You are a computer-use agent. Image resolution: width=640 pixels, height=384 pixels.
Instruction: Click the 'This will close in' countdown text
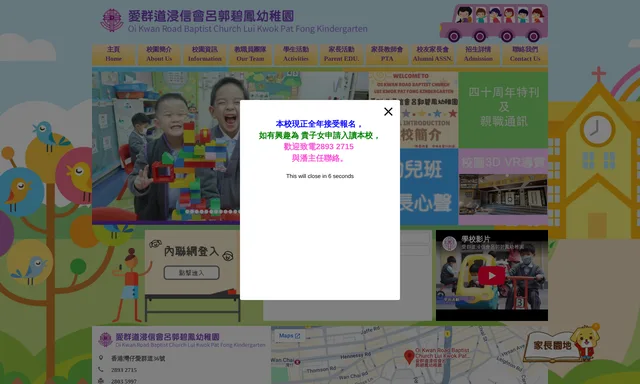[x=320, y=176]
